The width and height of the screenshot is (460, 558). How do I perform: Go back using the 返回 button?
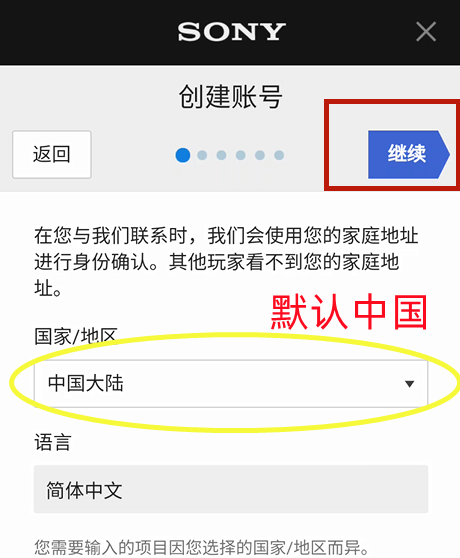(52, 154)
